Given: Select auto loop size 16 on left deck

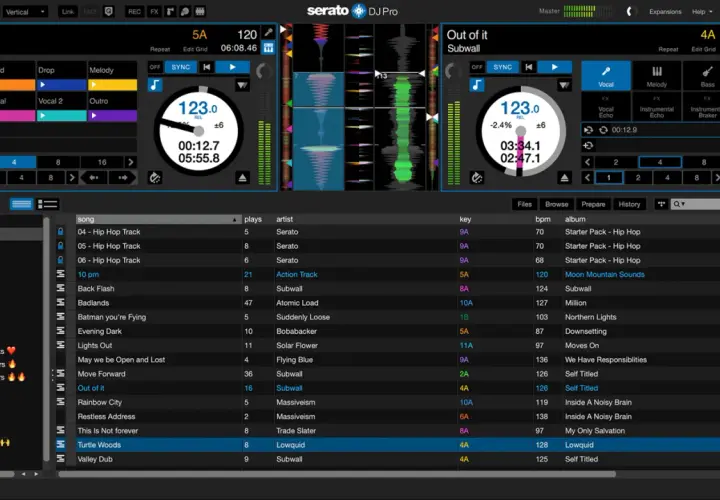Looking at the screenshot, I should click(x=102, y=162).
